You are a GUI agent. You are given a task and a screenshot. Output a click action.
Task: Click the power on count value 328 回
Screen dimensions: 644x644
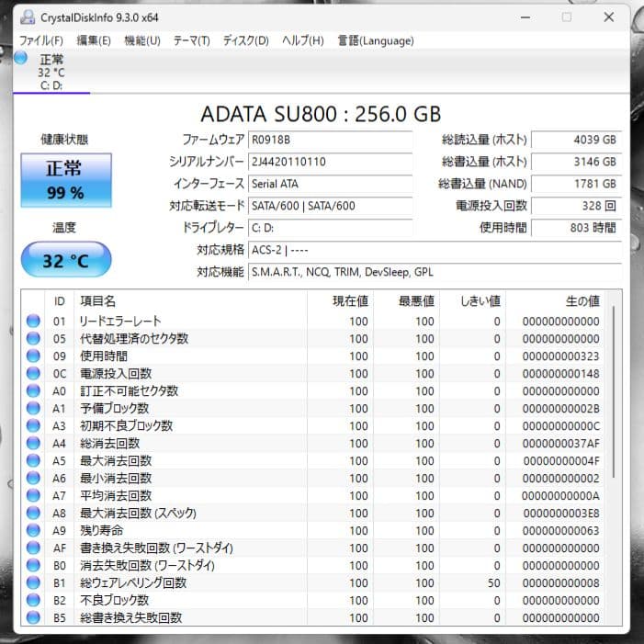pyautogui.click(x=577, y=206)
